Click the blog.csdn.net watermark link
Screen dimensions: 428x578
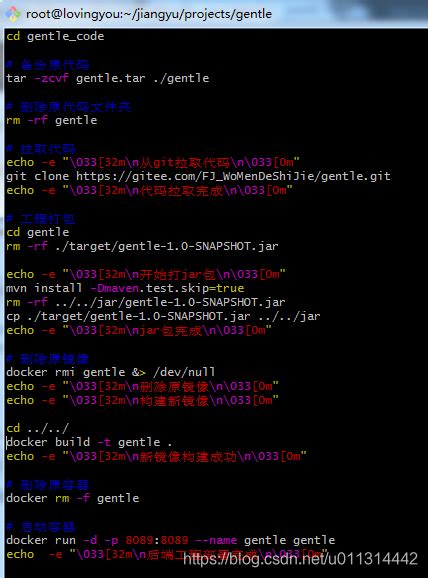click(x=300, y=559)
